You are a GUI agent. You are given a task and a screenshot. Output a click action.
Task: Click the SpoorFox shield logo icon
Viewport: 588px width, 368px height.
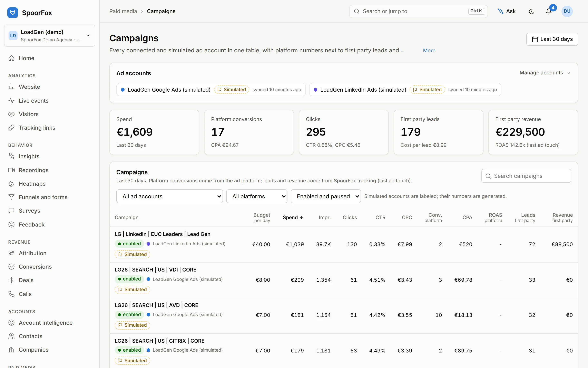click(x=13, y=13)
